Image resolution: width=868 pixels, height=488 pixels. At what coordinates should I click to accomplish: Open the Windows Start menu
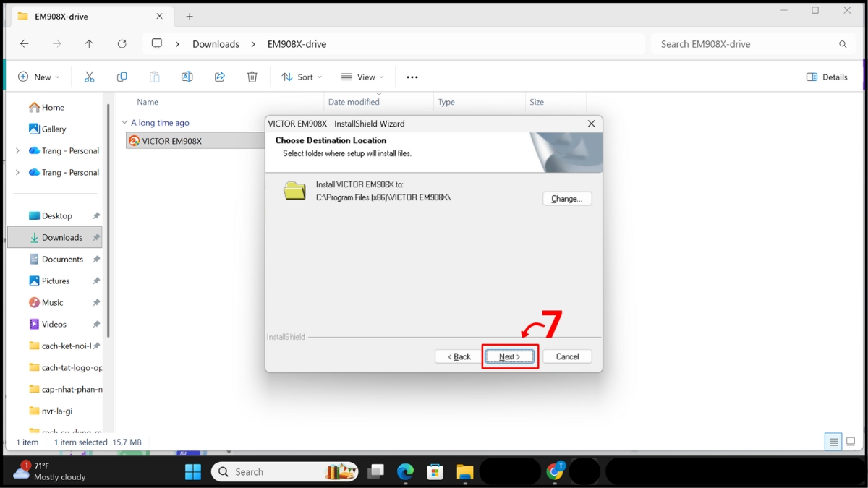(193, 472)
